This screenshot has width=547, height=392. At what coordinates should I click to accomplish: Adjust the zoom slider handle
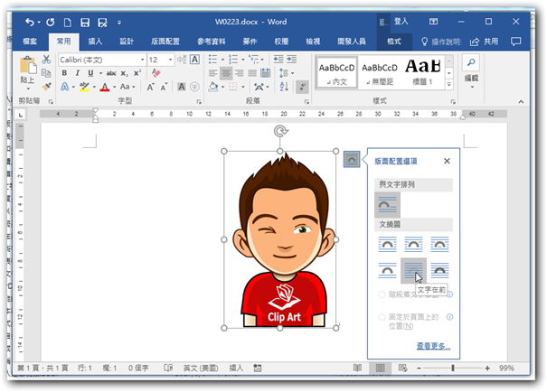453,368
